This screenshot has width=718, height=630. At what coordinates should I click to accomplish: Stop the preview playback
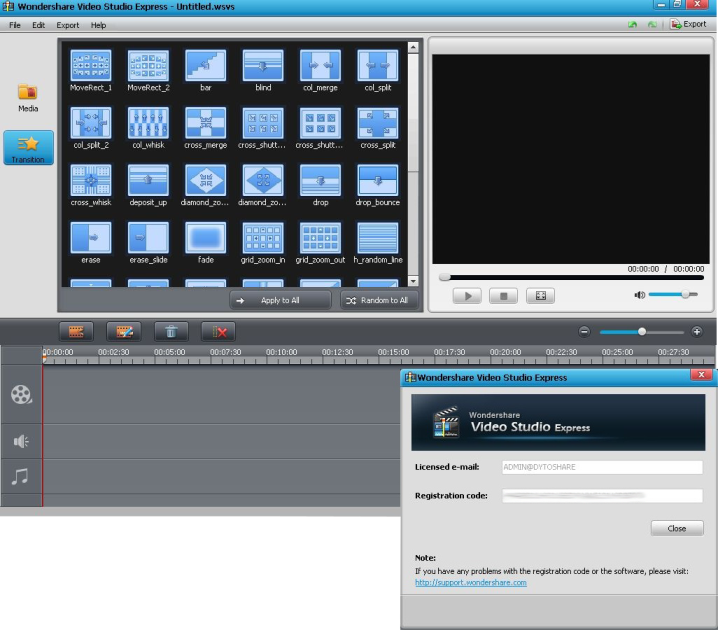coord(503,296)
